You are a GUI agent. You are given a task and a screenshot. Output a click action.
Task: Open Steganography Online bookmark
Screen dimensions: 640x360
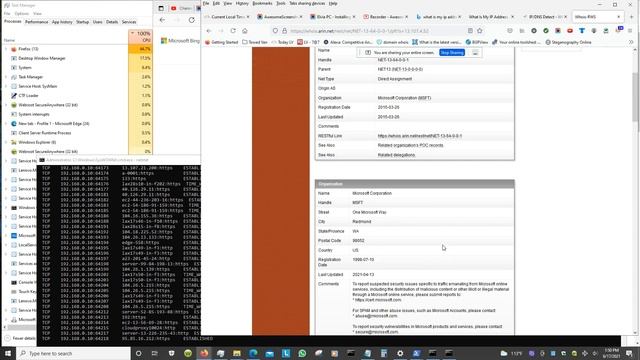568,42
